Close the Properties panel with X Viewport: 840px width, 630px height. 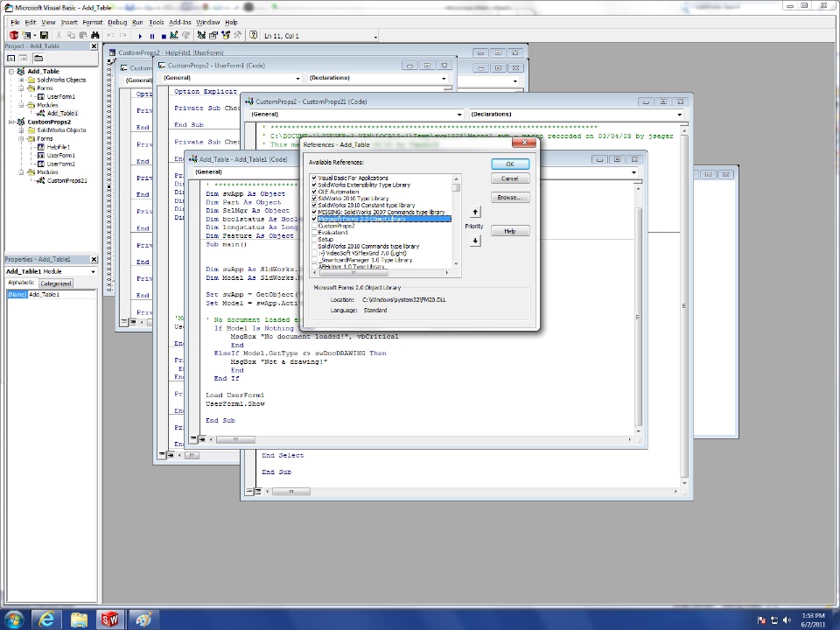tap(94, 259)
